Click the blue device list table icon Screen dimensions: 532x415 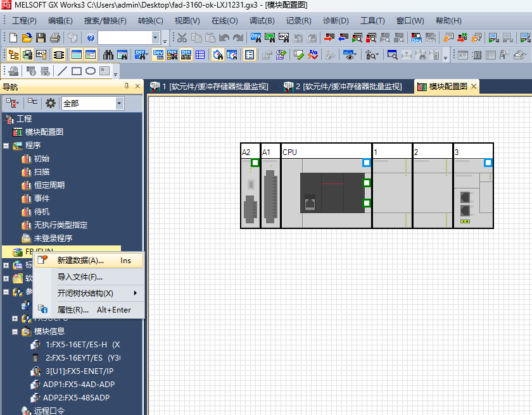click(x=200, y=54)
